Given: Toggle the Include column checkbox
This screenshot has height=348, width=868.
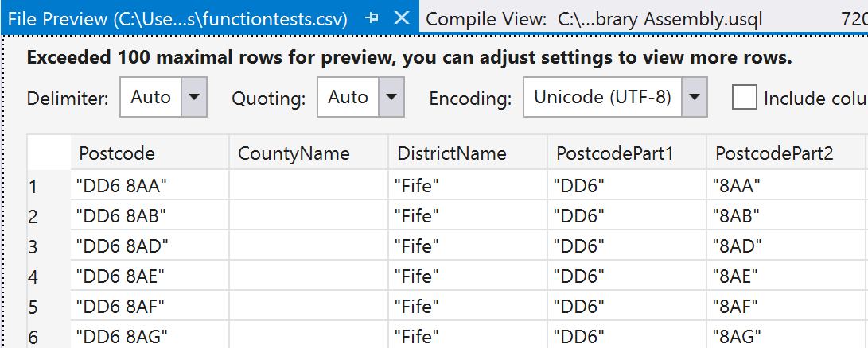Looking at the screenshot, I should 744,98.
